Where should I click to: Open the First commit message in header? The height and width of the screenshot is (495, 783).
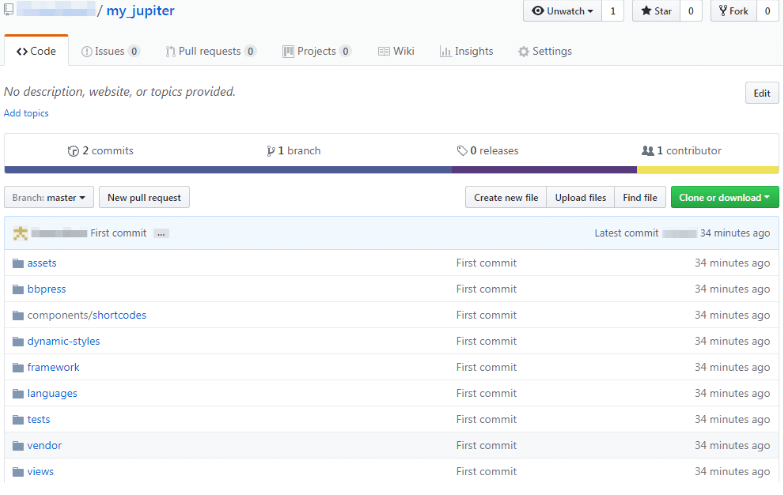point(118,233)
